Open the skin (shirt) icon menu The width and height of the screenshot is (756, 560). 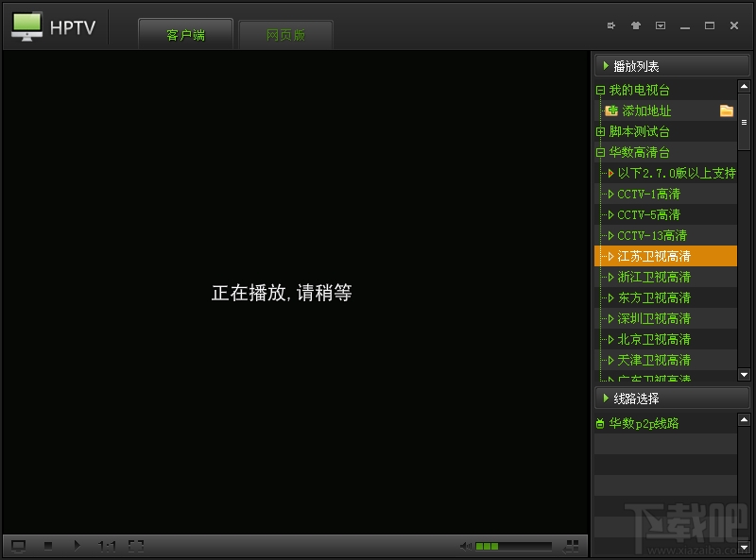636,25
